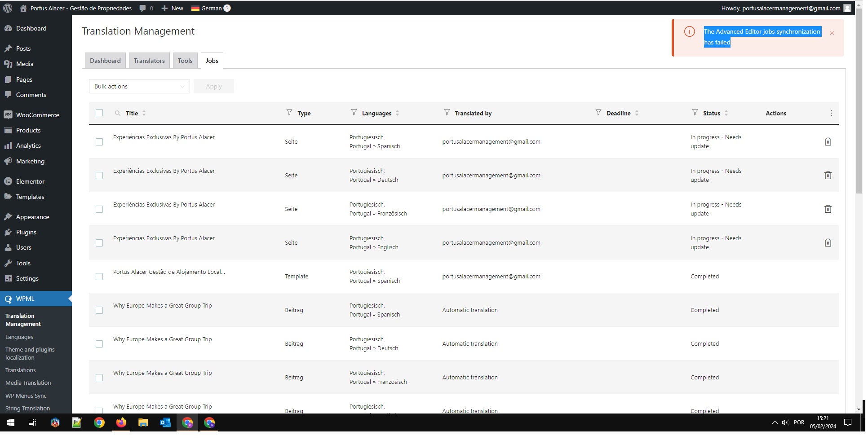
Task: Sort the table by Languages arrows
Action: (x=398, y=113)
